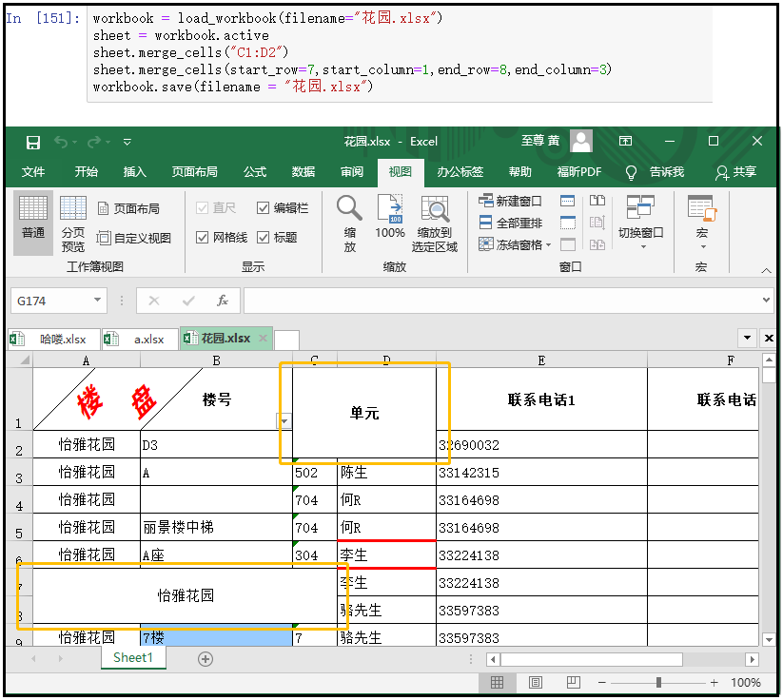Open the 办公标签 ribbon tab

pyautogui.click(x=460, y=172)
